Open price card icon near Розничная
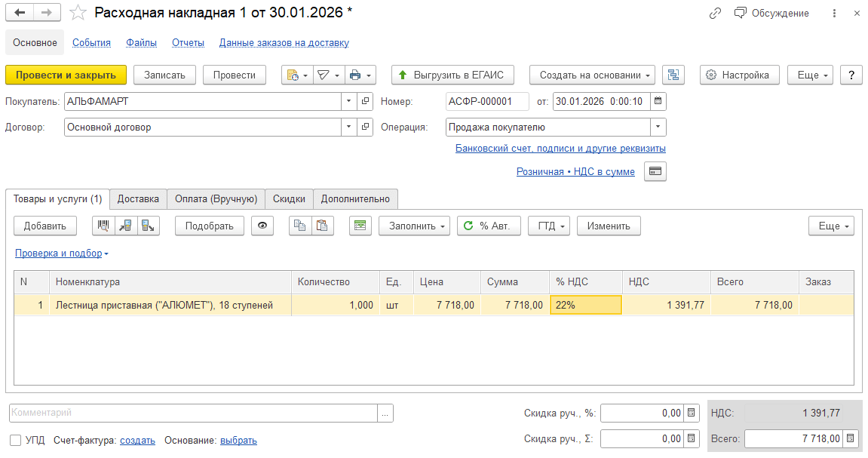Screen dimensions: 868x458 [655, 172]
